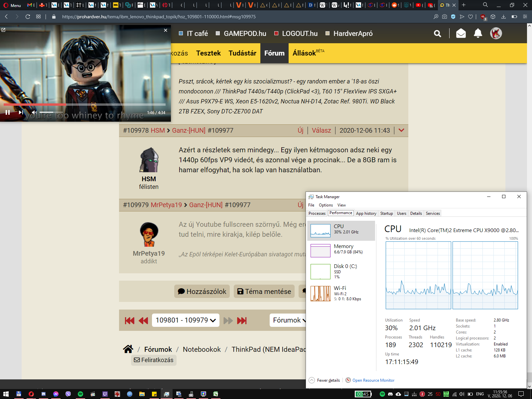The image size is (532, 399).
Task: Switch to Details tab
Action: (416, 213)
